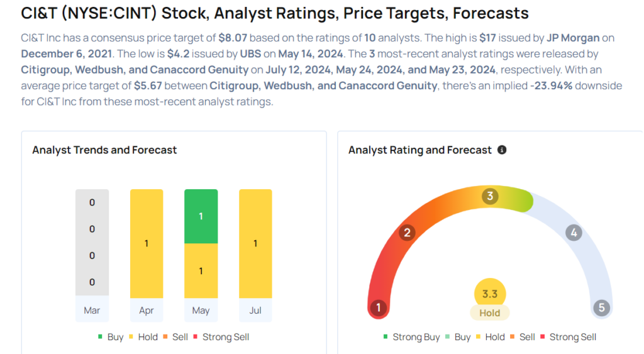Image resolution: width=644 pixels, height=354 pixels.
Task: Toggle Buy series in Analyst Trends legend
Action: tap(110, 337)
